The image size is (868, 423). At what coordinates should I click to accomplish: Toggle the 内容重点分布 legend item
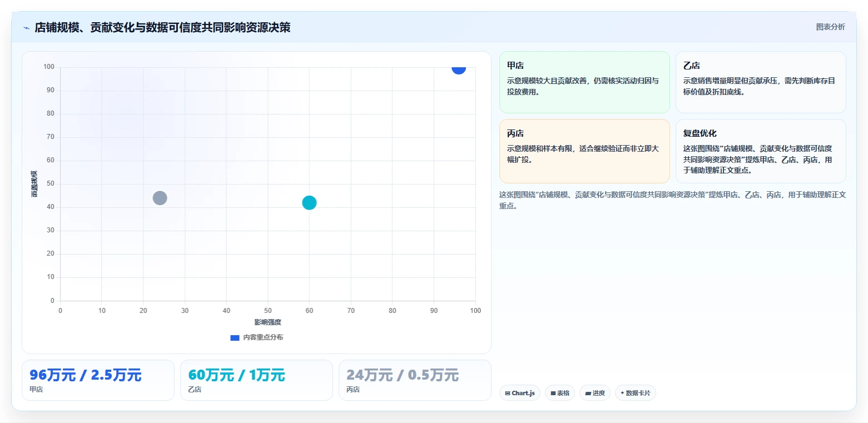coord(256,337)
